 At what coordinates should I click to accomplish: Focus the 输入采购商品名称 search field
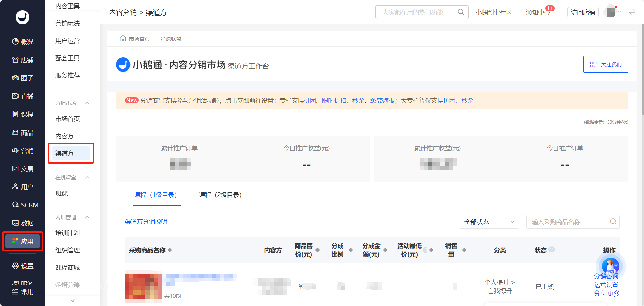click(x=573, y=222)
